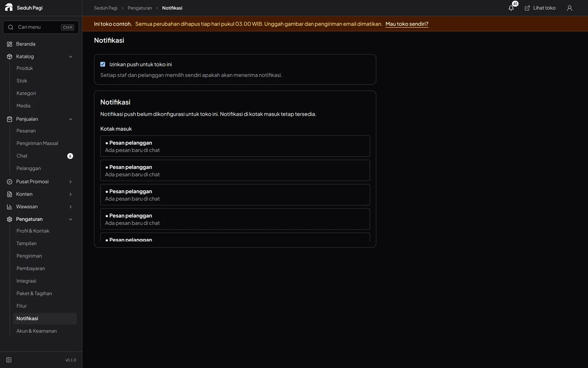Click the Kotak masuk heading
588x368 pixels.
click(116, 129)
